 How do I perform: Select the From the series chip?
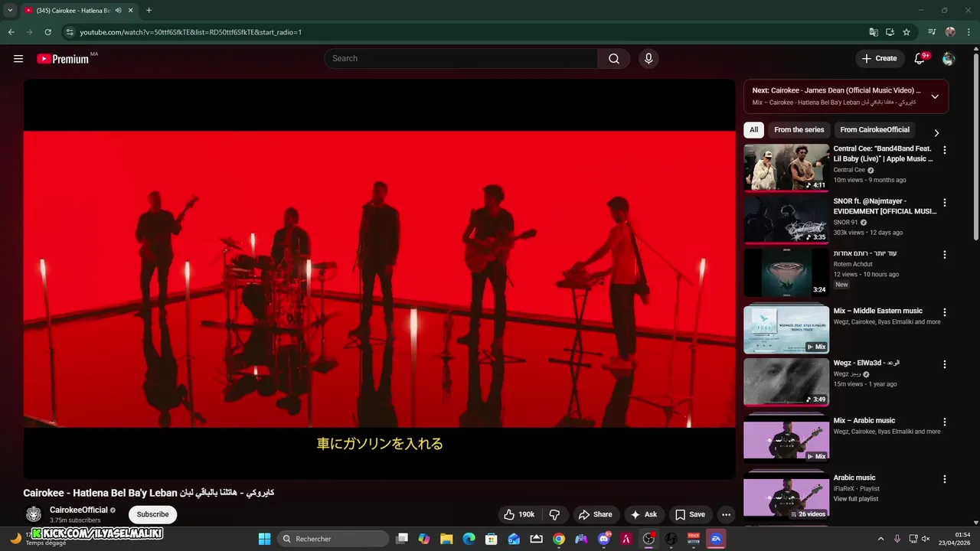point(799,129)
